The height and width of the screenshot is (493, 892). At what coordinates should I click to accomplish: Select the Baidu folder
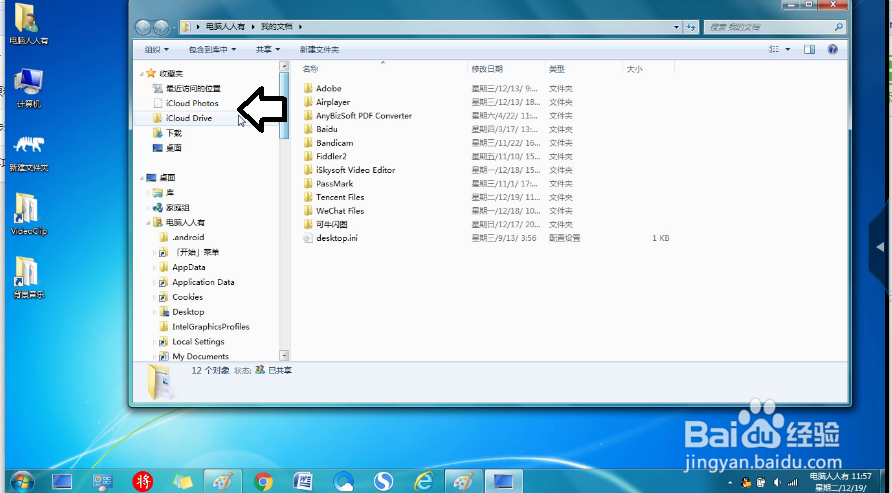[x=327, y=129]
